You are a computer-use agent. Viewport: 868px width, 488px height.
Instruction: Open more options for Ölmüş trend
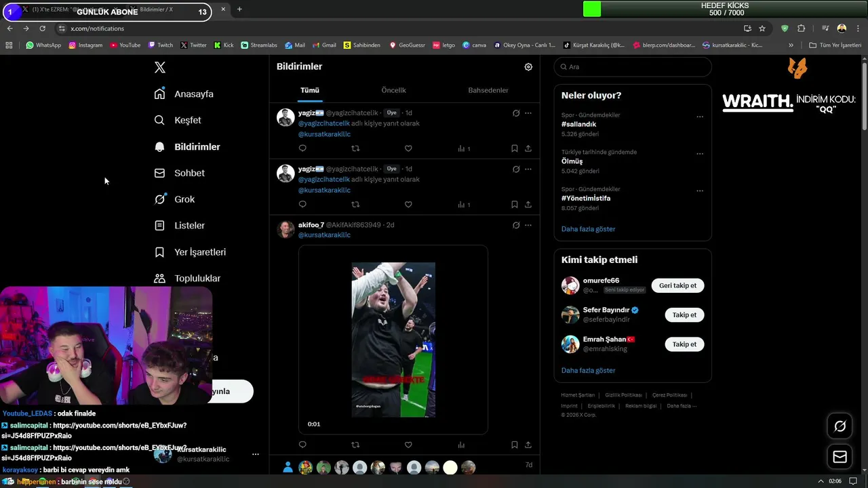(700, 154)
